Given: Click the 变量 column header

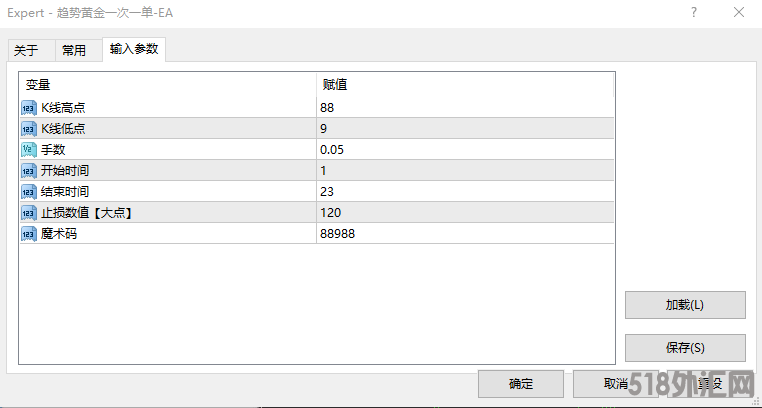Looking at the screenshot, I should [x=168, y=85].
